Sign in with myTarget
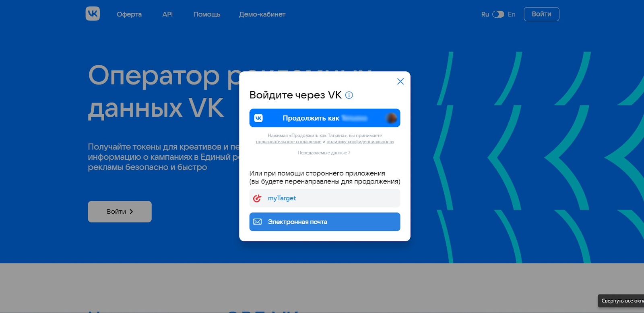 click(x=325, y=198)
